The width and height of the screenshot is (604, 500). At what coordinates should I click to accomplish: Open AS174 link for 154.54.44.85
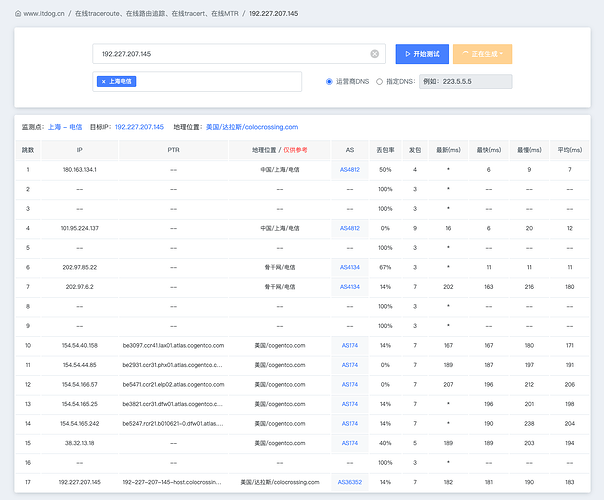point(350,365)
